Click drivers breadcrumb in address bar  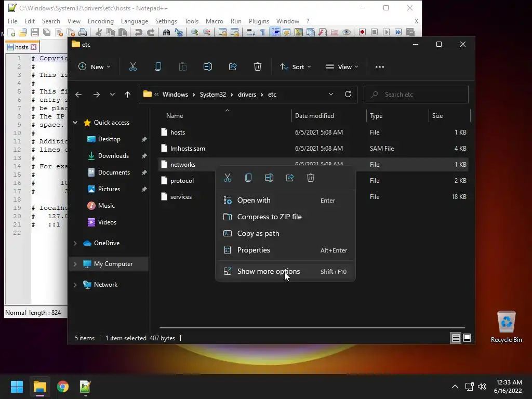point(247,95)
